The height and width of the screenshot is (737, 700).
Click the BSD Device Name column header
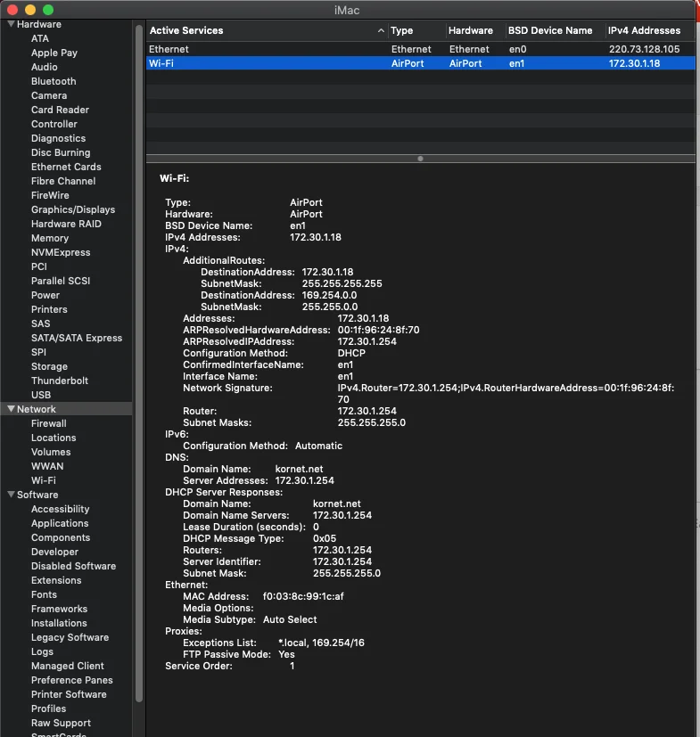(x=550, y=30)
